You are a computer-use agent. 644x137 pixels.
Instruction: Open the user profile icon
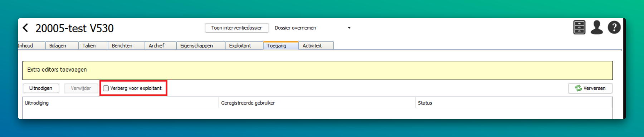[597, 27]
